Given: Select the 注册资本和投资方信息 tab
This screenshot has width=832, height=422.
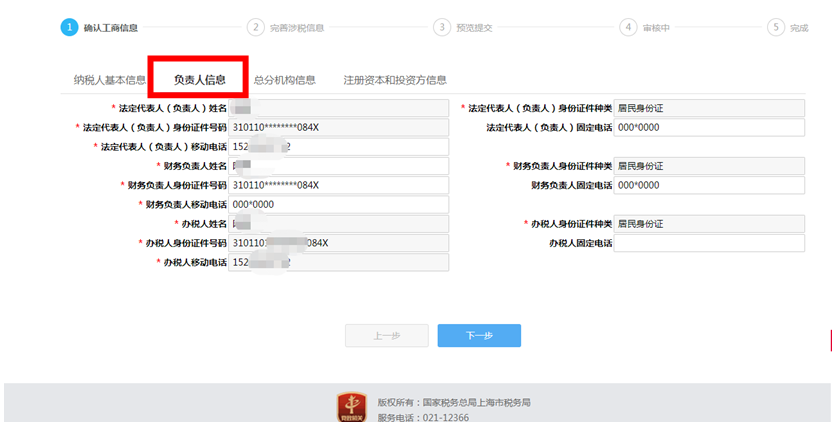Looking at the screenshot, I should point(395,80).
